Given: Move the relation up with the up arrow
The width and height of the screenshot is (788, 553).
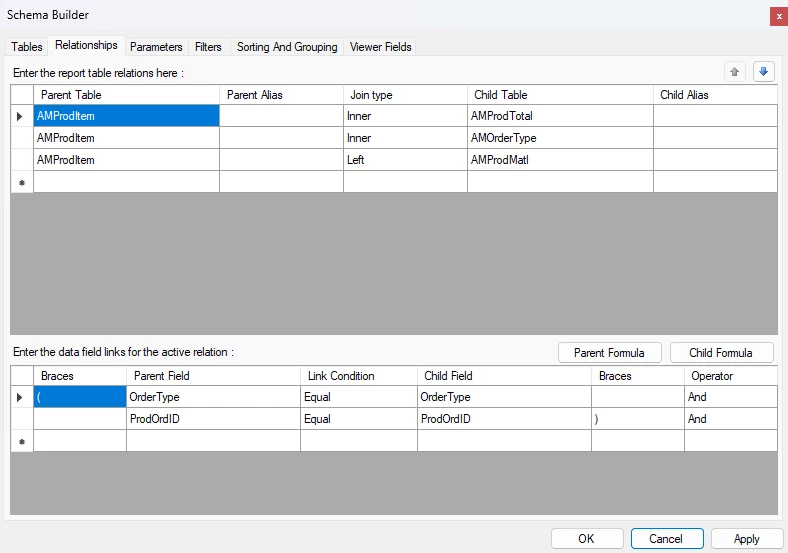Looking at the screenshot, I should pyautogui.click(x=734, y=72).
